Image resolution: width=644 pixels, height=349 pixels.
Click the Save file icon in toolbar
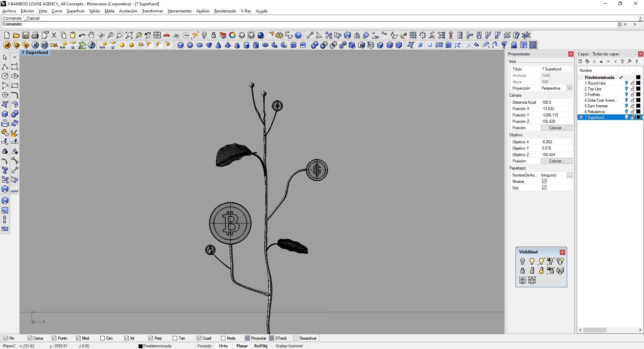pos(25,35)
